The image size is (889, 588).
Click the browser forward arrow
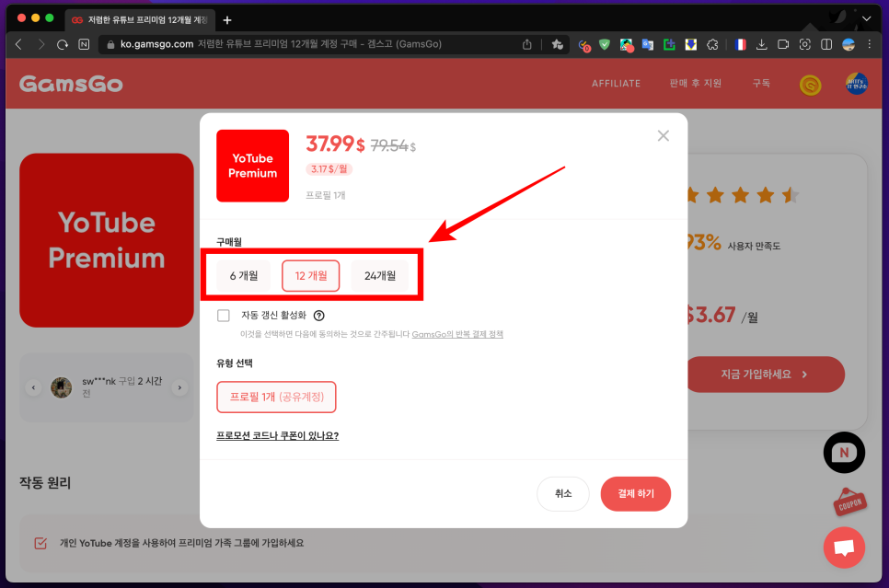pyautogui.click(x=40, y=44)
